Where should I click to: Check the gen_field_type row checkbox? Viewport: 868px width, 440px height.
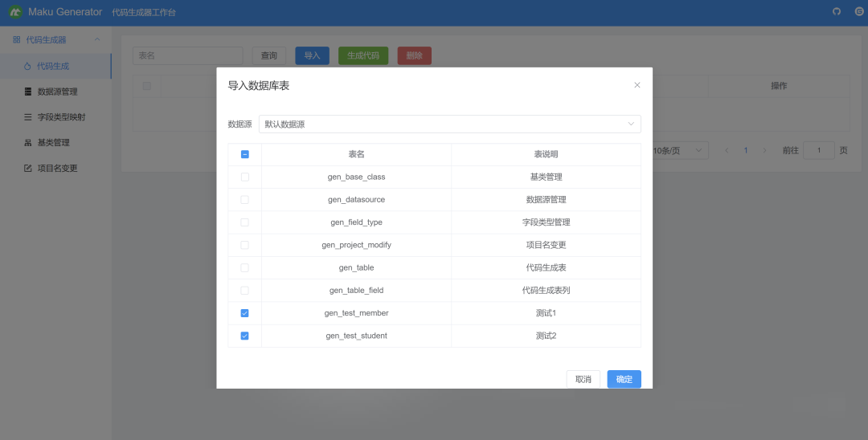point(244,222)
